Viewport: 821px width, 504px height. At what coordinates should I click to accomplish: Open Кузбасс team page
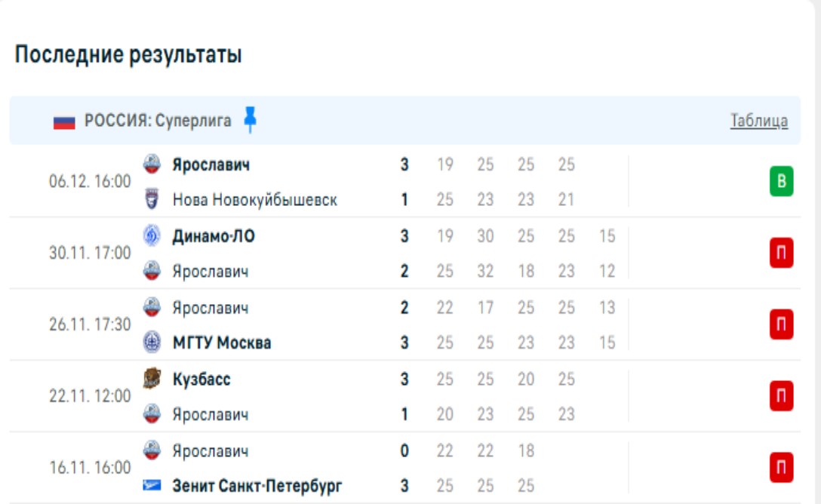coord(201,379)
